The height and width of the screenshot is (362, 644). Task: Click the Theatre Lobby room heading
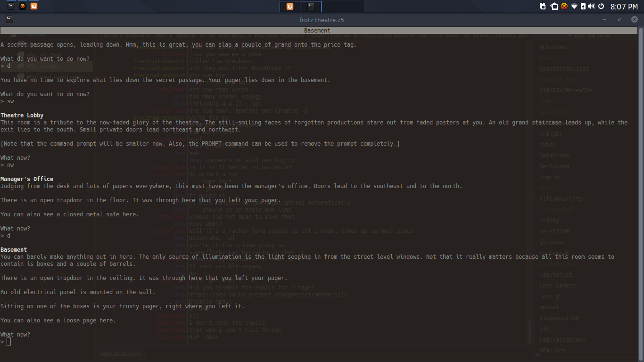tap(22, 115)
